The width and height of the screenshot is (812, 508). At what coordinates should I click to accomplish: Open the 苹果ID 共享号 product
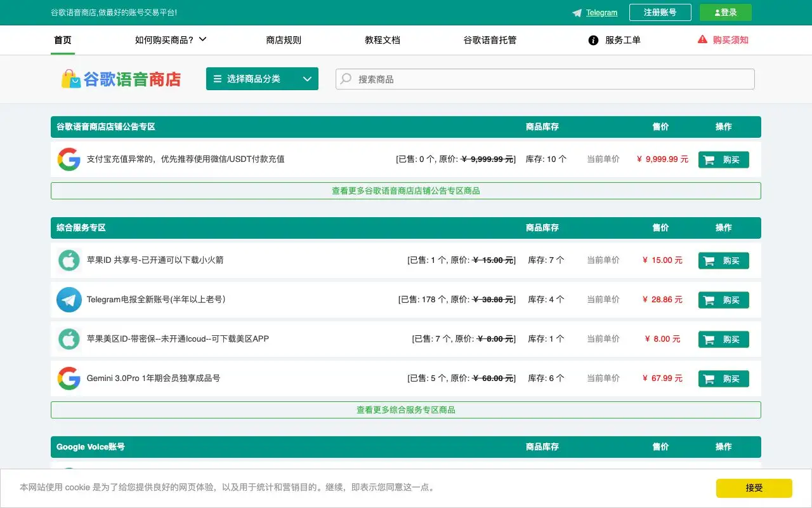coord(155,260)
